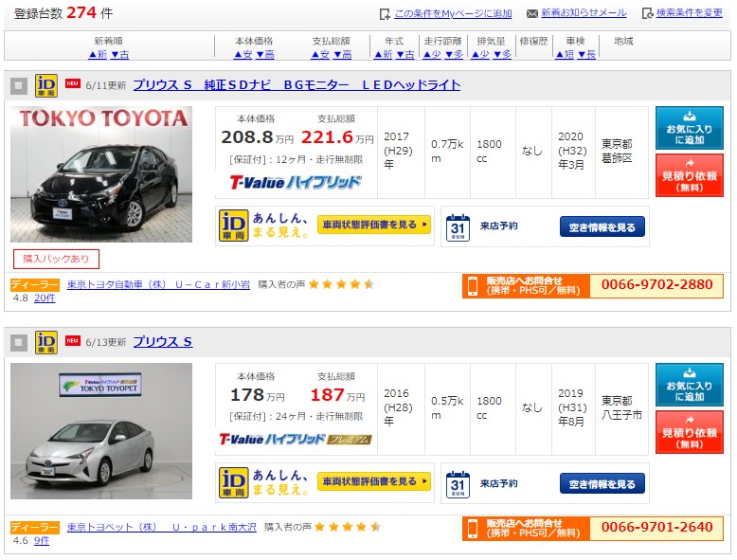Sort 年式 by oldest (▼古)
The width and height of the screenshot is (737, 560).
(405, 54)
